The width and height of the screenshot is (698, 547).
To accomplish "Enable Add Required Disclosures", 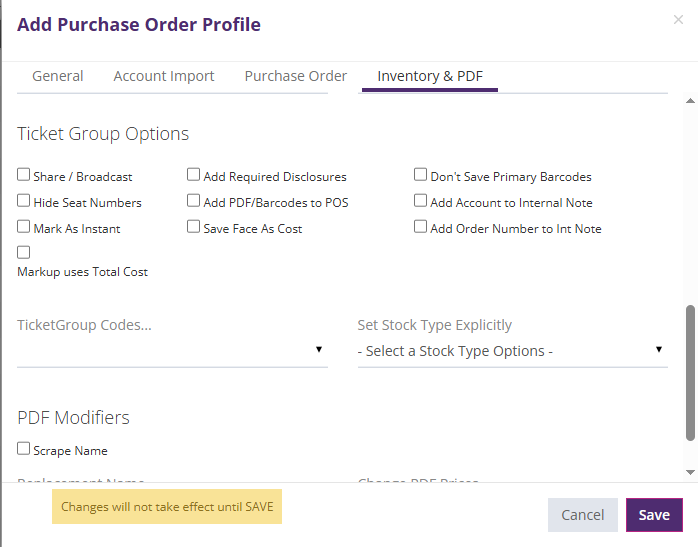I will point(194,175).
